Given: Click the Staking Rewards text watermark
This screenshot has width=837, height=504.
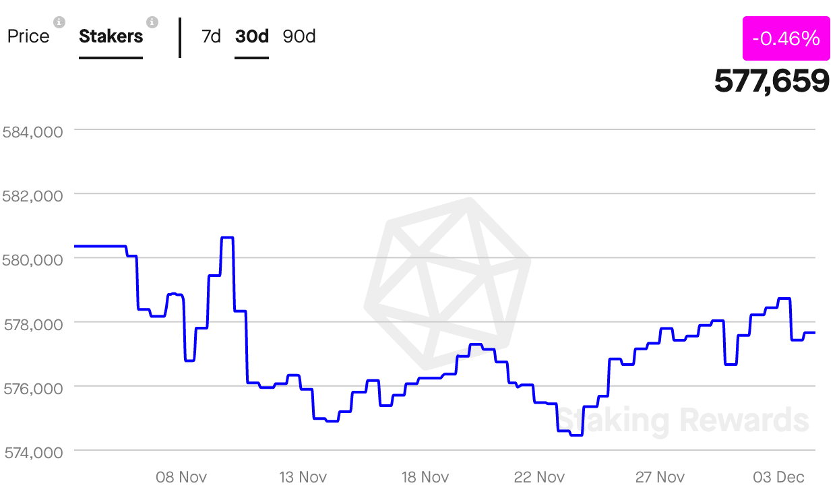Looking at the screenshot, I should (684, 420).
